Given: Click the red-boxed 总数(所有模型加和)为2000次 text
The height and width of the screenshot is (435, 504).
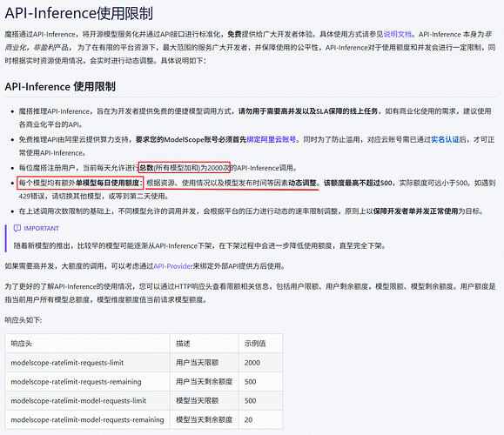Looking at the screenshot, I should point(185,168).
